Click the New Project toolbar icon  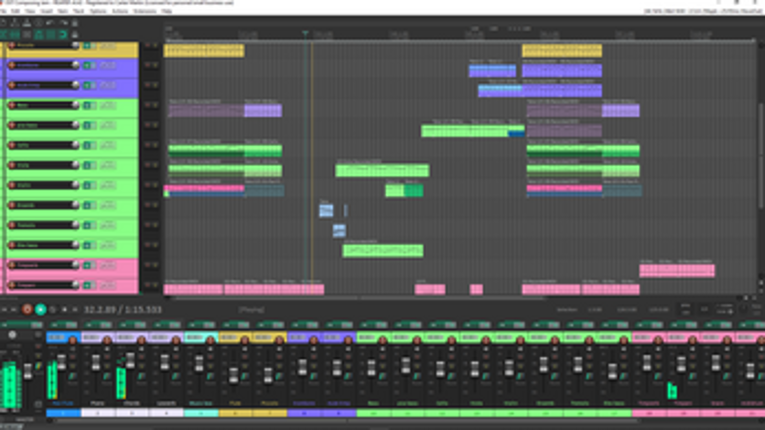(3, 22)
